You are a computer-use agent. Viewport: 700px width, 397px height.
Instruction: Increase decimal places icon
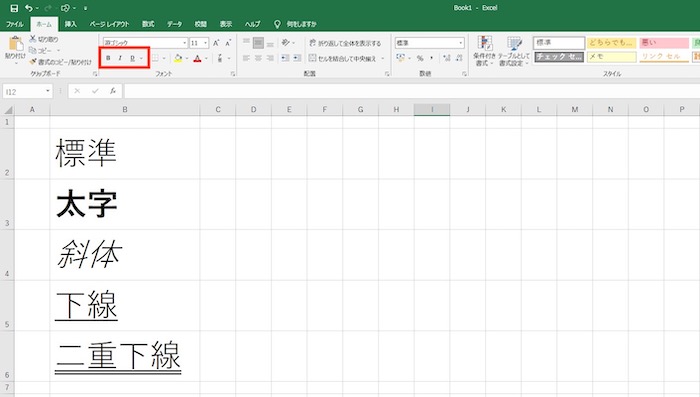point(446,58)
